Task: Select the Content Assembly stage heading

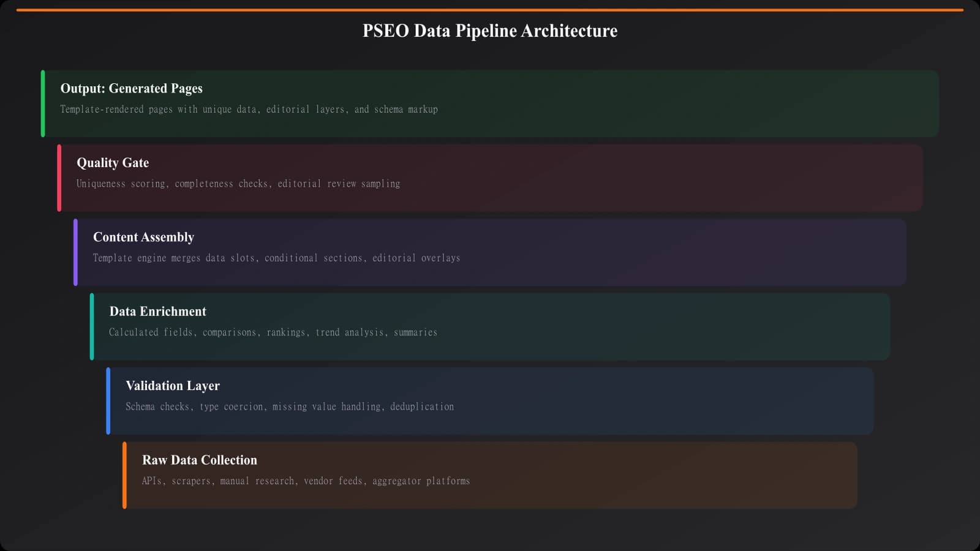Action: [143, 237]
